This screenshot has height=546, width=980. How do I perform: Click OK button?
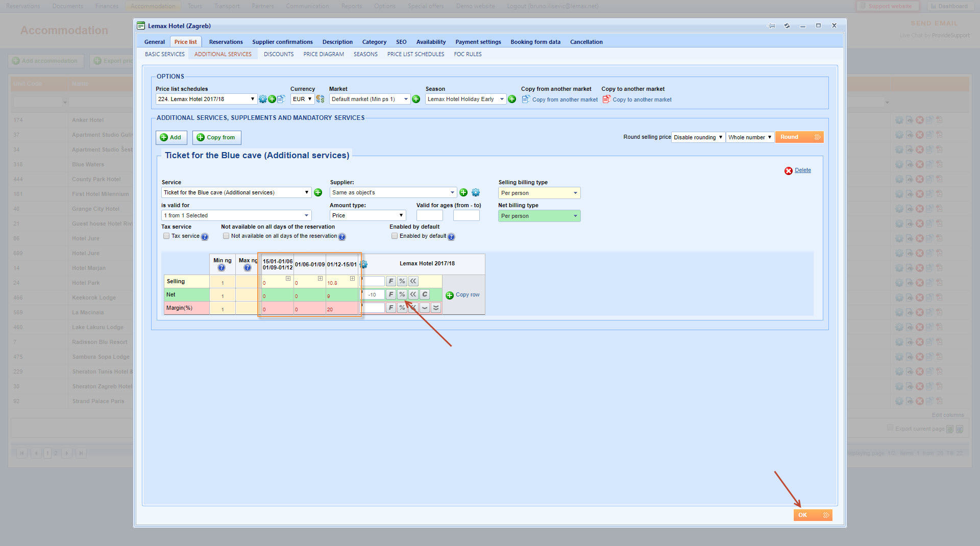(813, 515)
